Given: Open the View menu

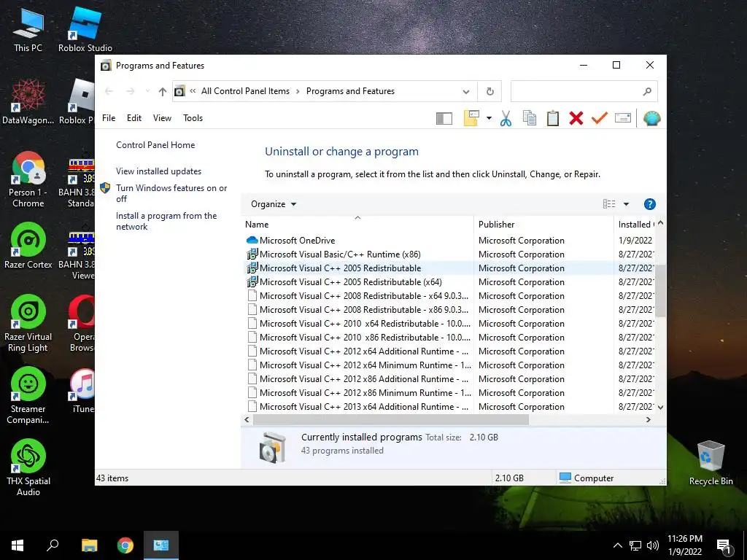Looking at the screenshot, I should (162, 118).
